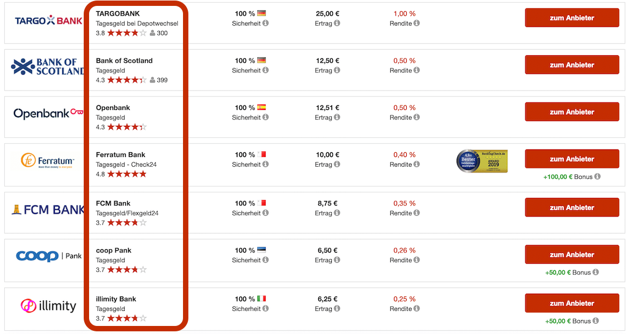Click the Openbank logo
Image resolution: width=644 pixels, height=334 pixels.
click(48, 113)
